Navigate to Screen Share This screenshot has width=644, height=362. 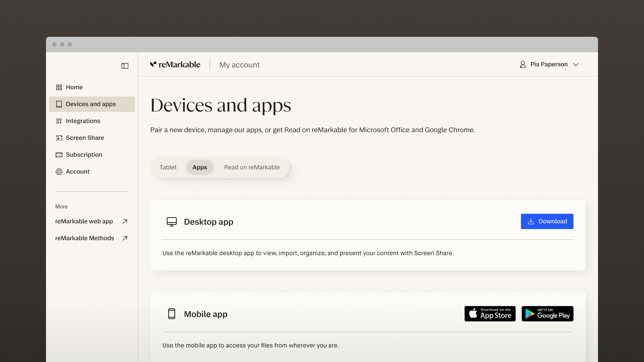[x=92, y=138]
